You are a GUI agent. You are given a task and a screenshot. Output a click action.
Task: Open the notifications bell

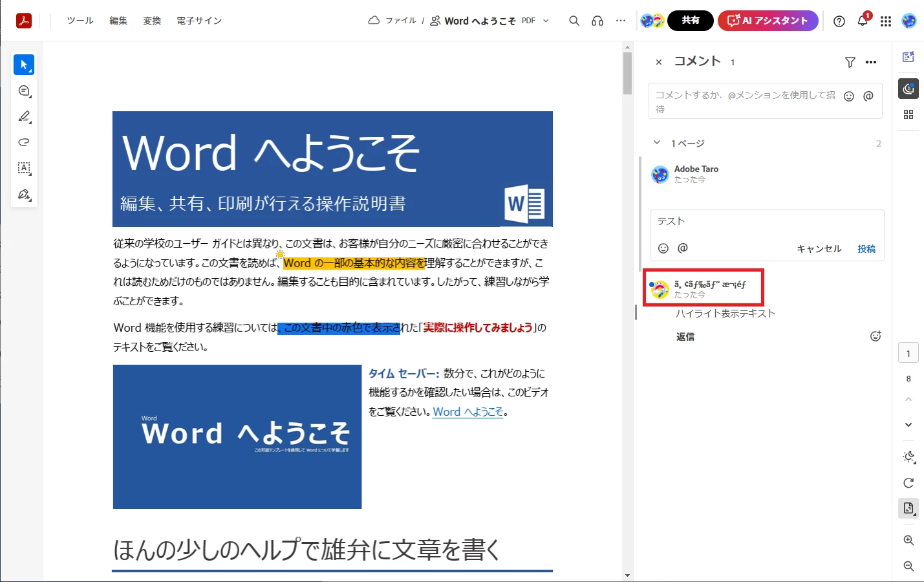[x=863, y=21]
